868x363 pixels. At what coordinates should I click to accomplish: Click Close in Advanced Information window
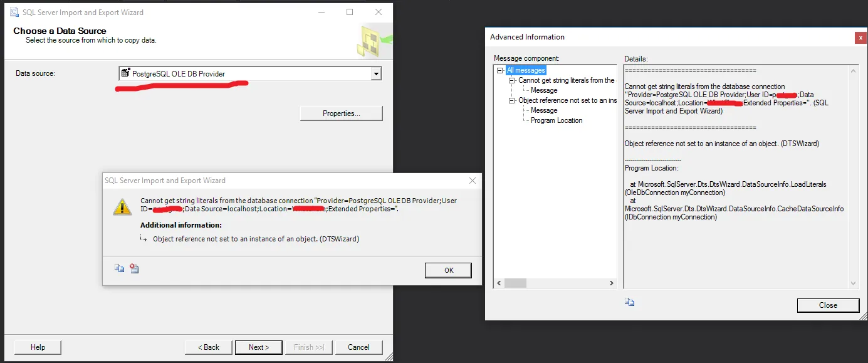[x=828, y=305]
